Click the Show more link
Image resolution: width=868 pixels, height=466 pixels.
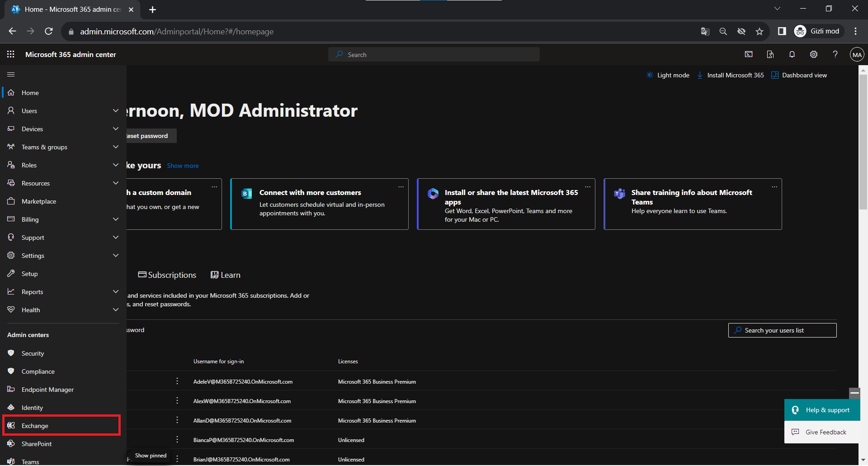coord(183,166)
